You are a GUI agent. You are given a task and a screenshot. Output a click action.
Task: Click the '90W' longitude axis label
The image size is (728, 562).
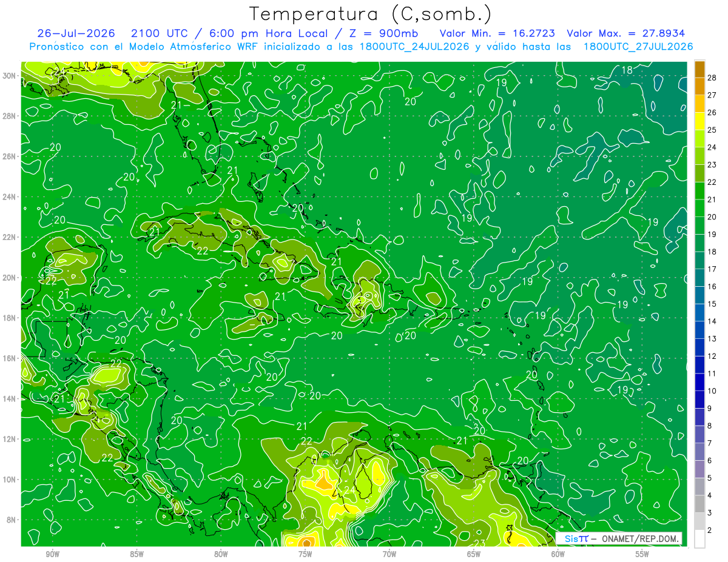52,554
